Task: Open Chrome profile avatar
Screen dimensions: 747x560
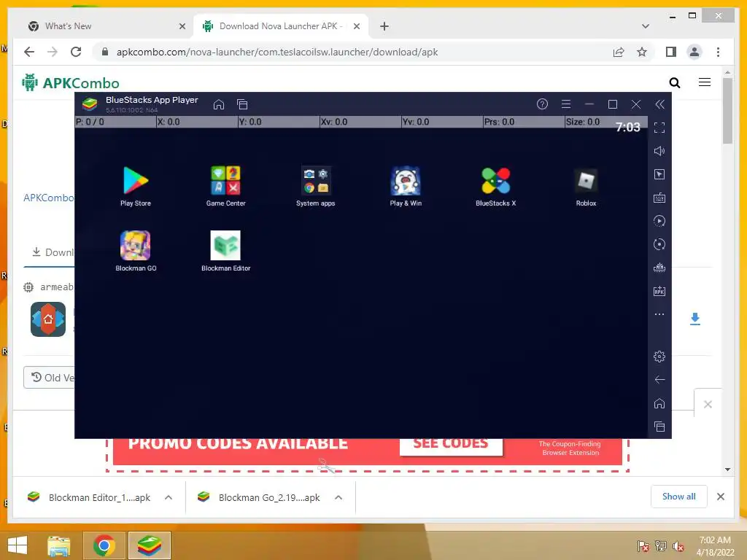Action: 694,52
